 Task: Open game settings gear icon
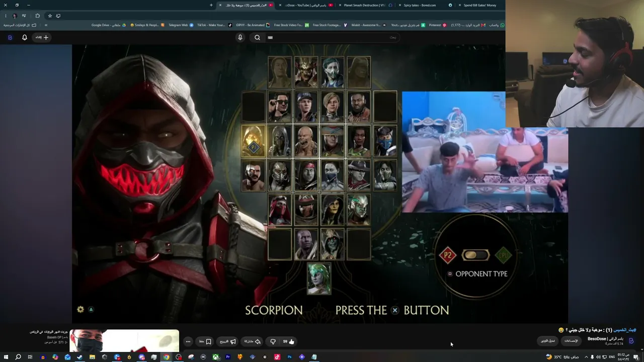80,309
